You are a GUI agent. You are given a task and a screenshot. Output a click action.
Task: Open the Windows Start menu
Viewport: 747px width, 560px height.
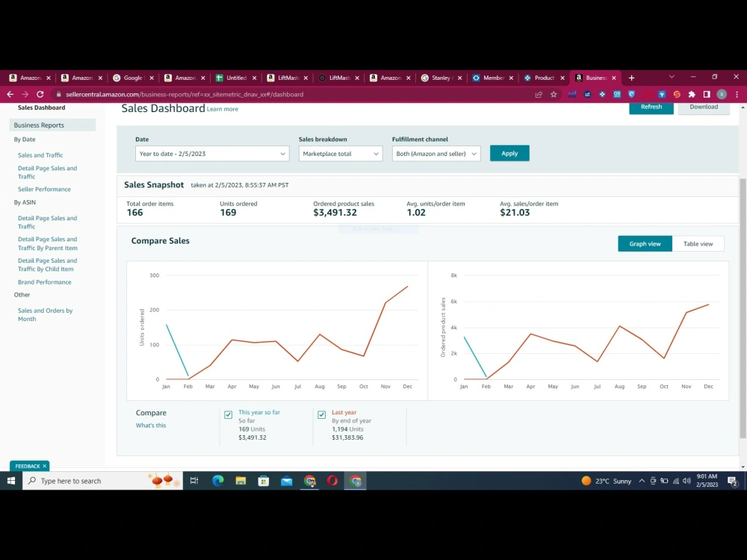click(x=11, y=481)
